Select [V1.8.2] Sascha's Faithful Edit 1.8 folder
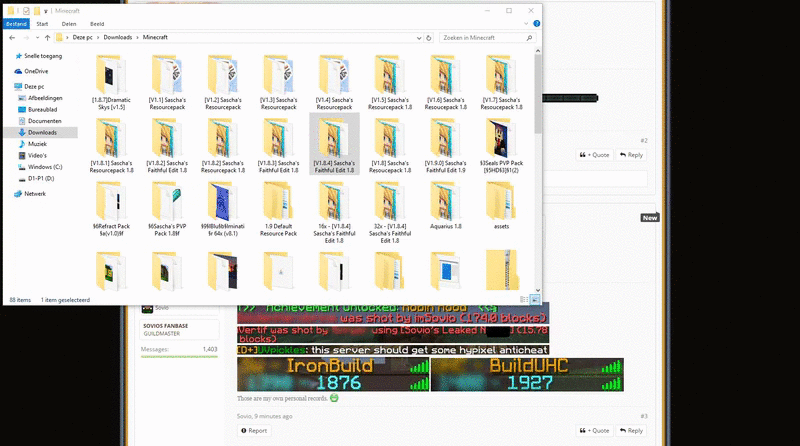 pos(167,145)
